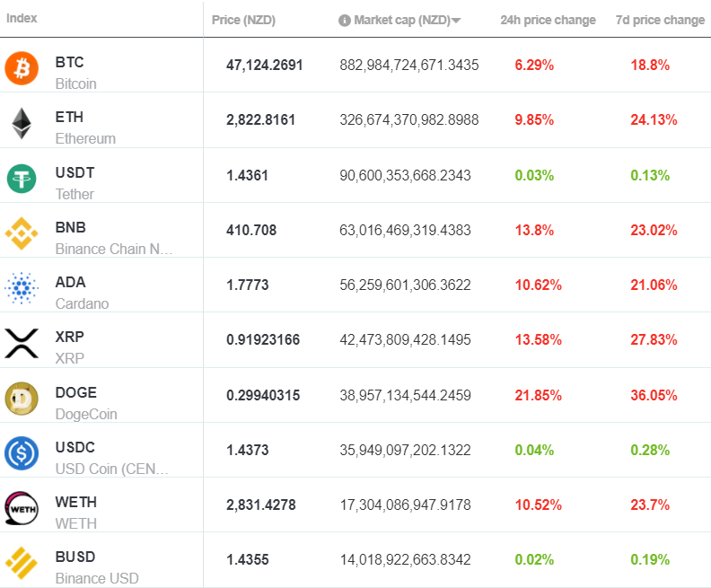The height and width of the screenshot is (588, 711).
Task: Open the BUSD ticker link
Action: 75,557
